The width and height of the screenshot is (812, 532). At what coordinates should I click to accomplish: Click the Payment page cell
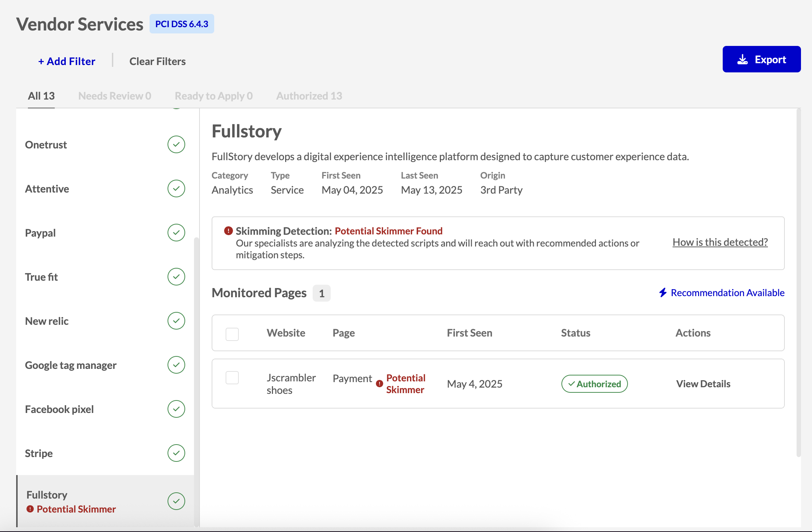[x=352, y=378]
